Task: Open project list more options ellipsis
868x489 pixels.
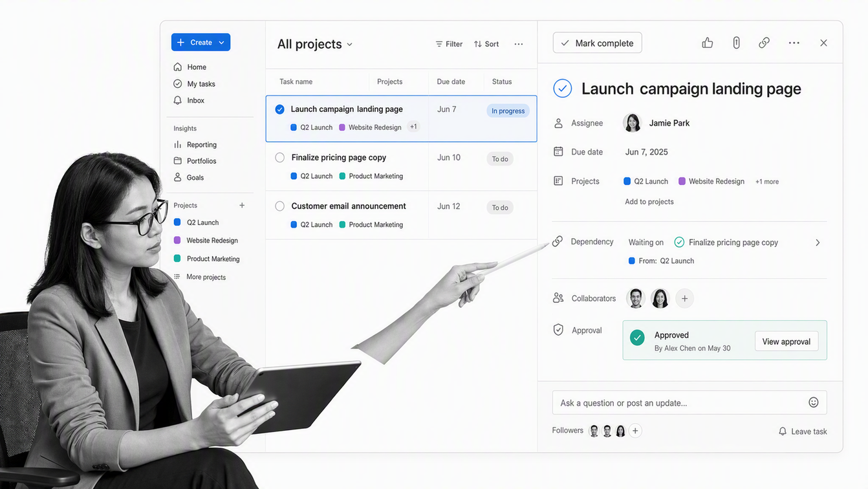Action: [x=519, y=44]
